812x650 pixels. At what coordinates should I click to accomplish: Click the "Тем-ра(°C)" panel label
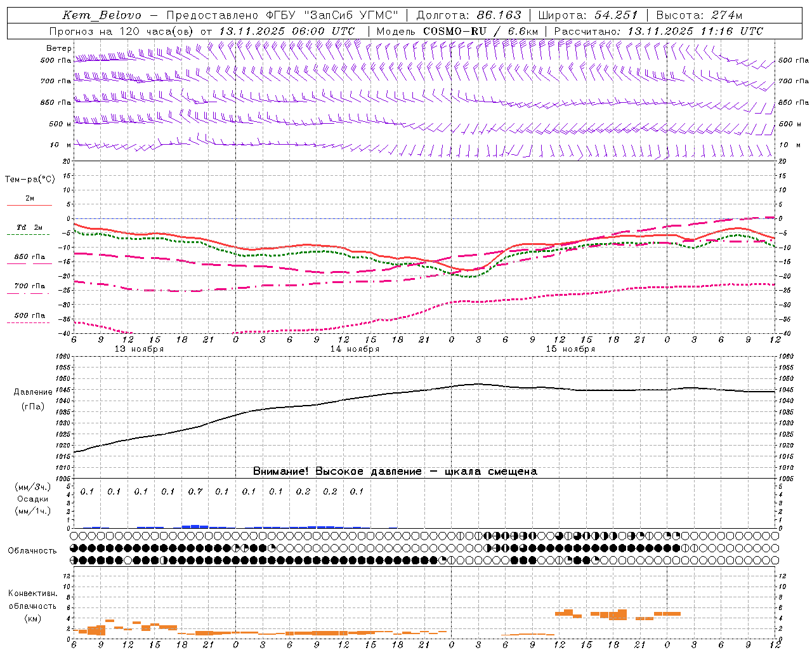[30, 180]
